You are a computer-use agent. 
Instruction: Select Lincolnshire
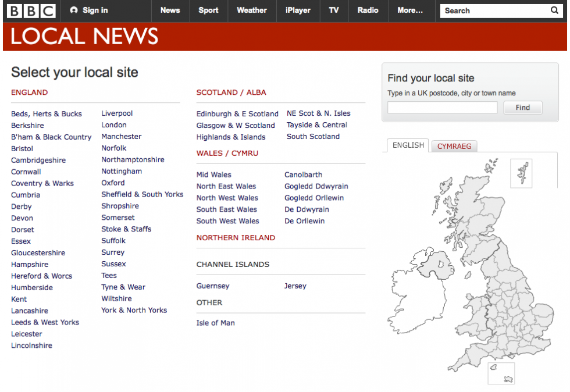click(31, 345)
